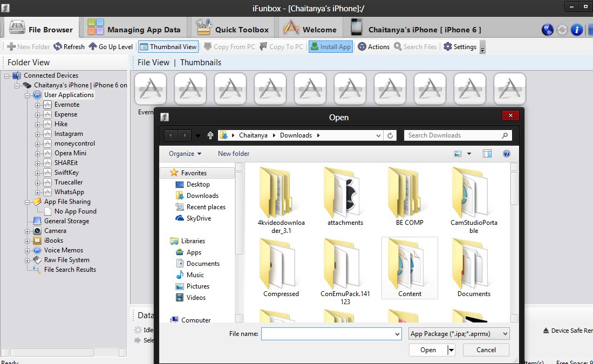Select Instagram in the folder tree
The width and height of the screenshot is (593, 364).
click(x=69, y=133)
